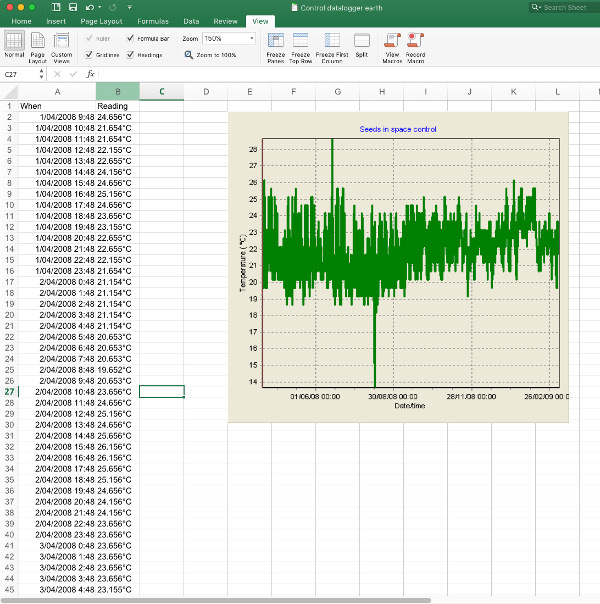600x604 pixels.
Task: Click the Temperature axis label on chart
Action: [x=243, y=263]
